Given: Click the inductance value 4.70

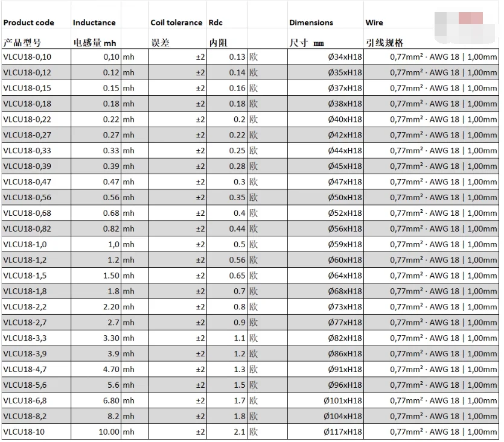Looking at the screenshot, I should pos(96,370).
